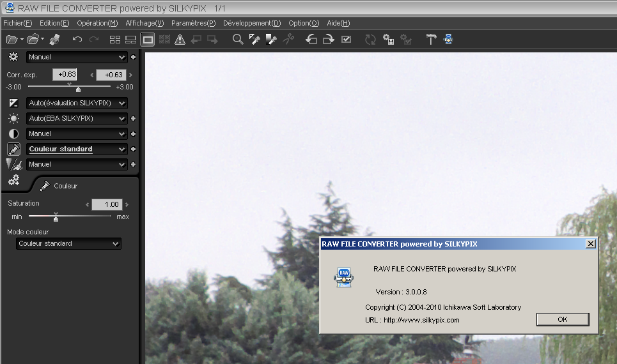This screenshot has width=617, height=364.
Task: Open the Option menu
Action: coord(304,23)
